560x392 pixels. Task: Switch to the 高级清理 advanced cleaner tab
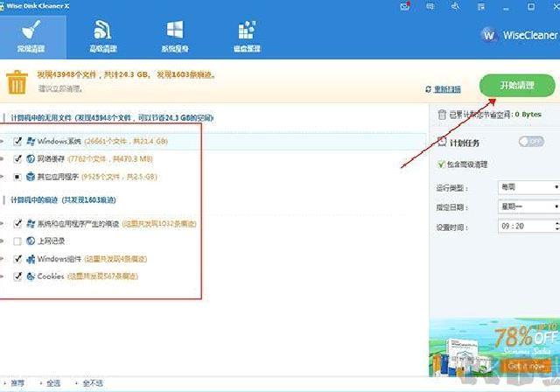(103, 37)
